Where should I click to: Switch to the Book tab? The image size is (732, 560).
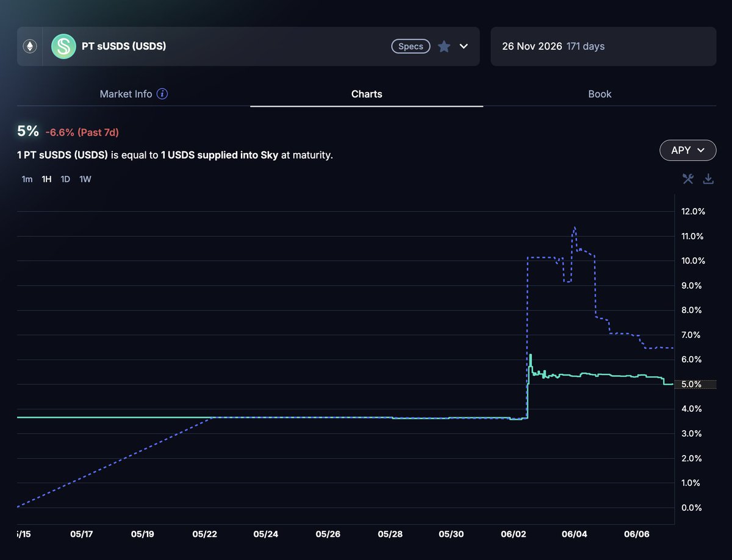[600, 94]
